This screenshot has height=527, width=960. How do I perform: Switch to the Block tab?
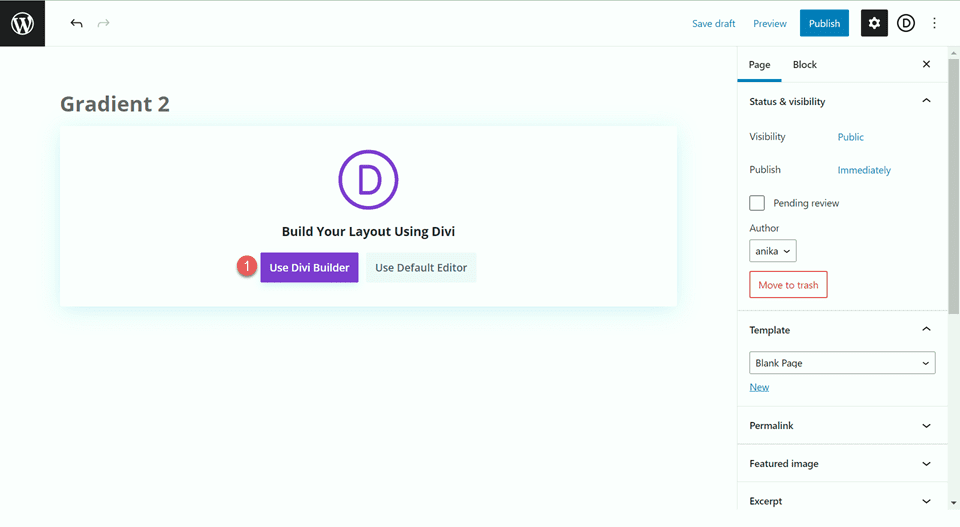(x=804, y=65)
